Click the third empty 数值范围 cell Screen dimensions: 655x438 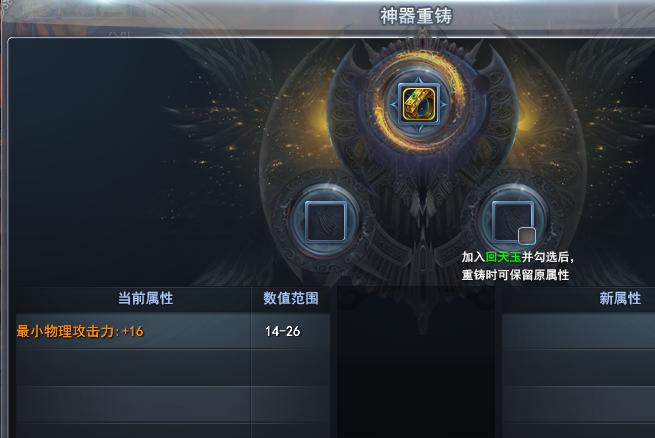[x=291, y=405]
